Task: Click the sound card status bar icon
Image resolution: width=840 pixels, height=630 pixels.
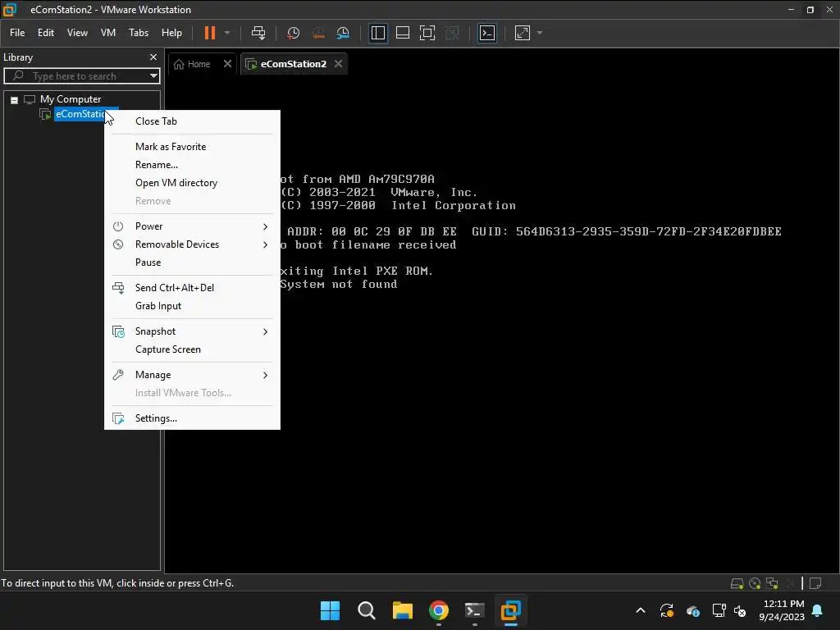Action: (790, 583)
